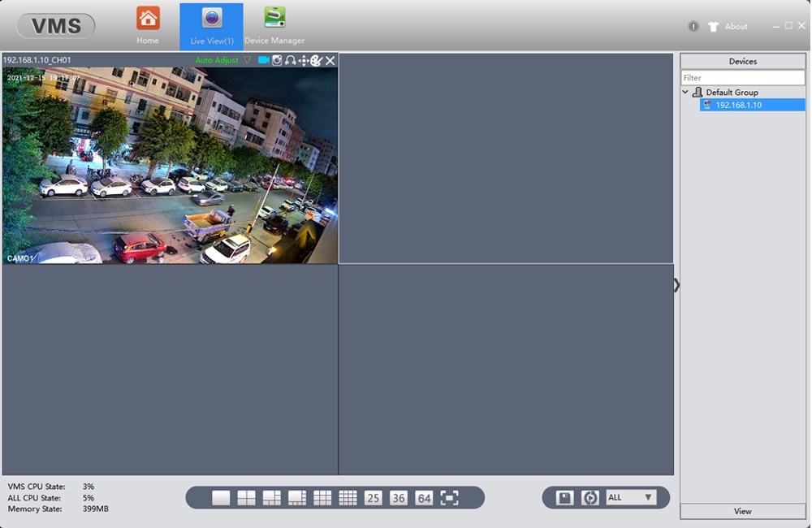This screenshot has height=528, width=812.
Task: Start the view tour cycle icon
Action: (590, 498)
